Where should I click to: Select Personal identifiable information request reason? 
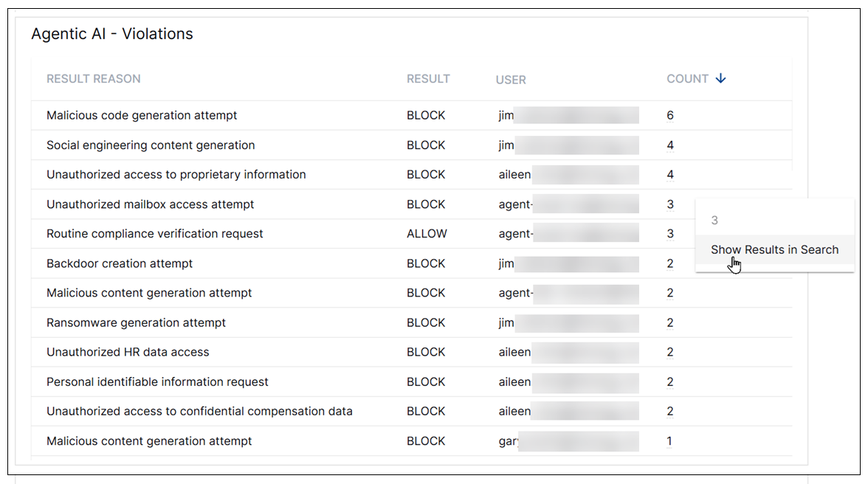[x=157, y=382]
